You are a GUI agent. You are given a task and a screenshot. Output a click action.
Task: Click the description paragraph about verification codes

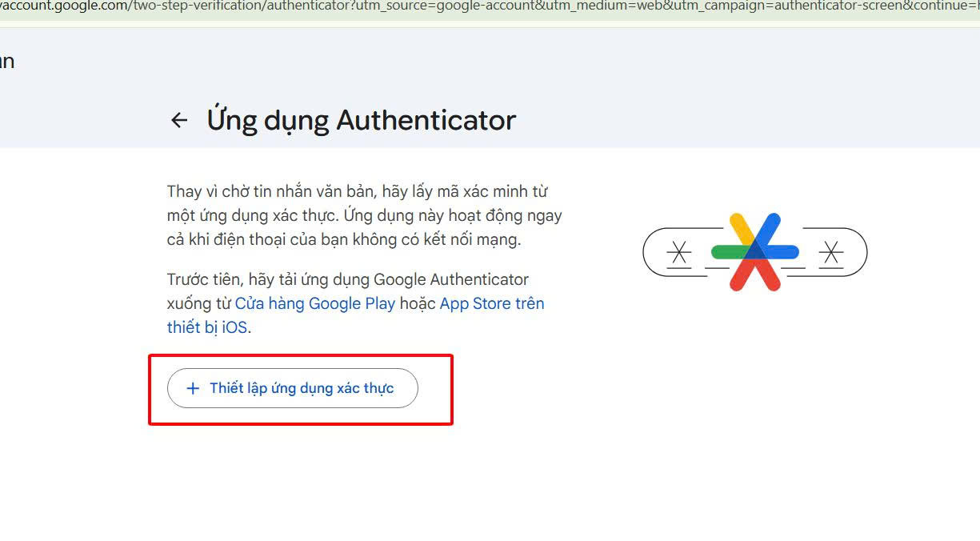point(364,214)
